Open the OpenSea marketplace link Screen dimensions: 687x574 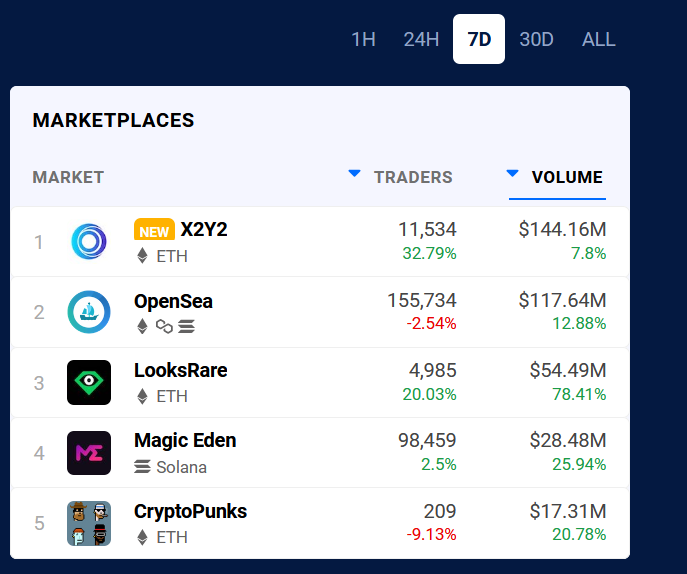click(173, 301)
